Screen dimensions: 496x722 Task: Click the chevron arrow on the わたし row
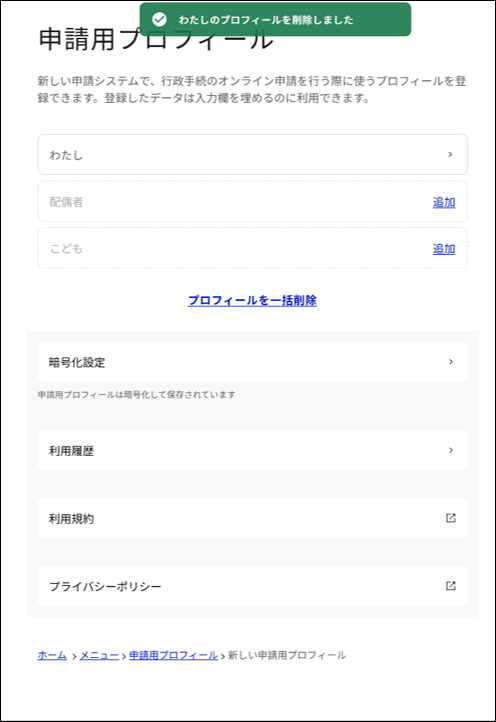[450, 155]
